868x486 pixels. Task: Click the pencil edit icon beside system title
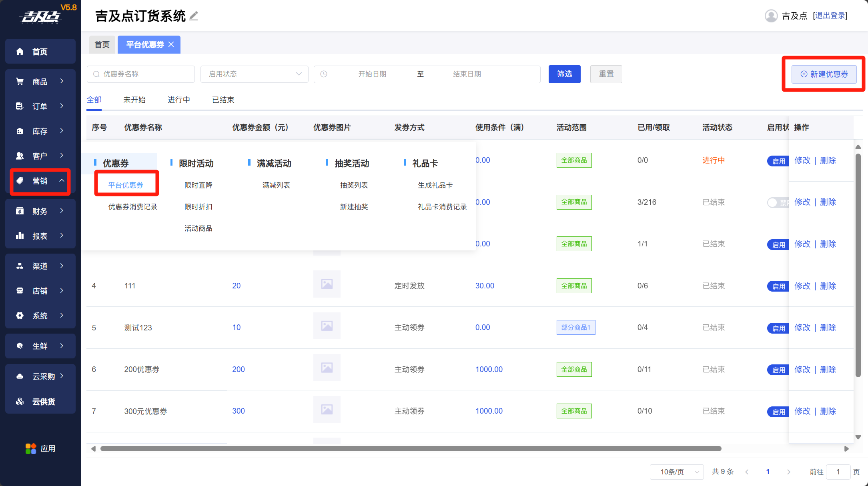194,16
